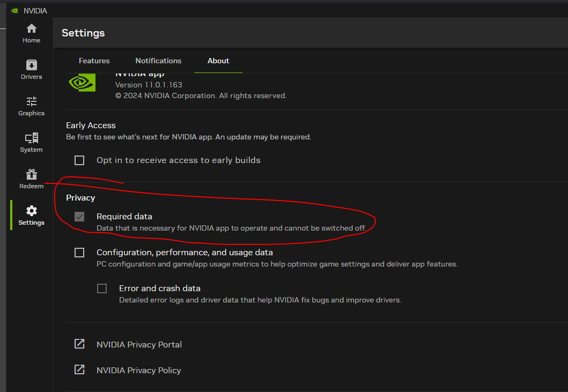568x392 pixels.
Task: Click the Settings page title
Action: 83,33
